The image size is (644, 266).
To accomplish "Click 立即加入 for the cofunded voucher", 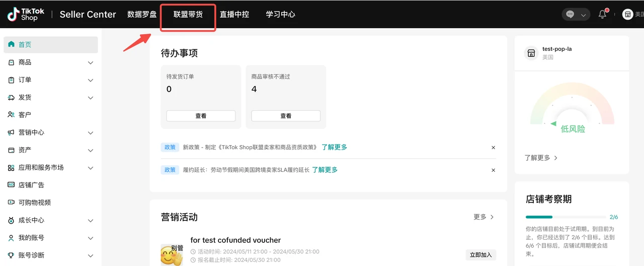I will (x=480, y=255).
